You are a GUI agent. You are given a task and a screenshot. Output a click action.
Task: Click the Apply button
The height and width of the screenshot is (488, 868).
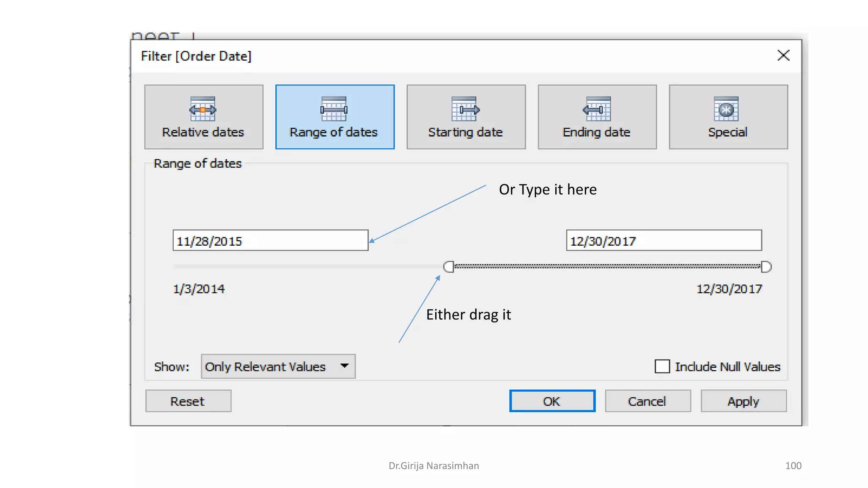[x=743, y=401]
